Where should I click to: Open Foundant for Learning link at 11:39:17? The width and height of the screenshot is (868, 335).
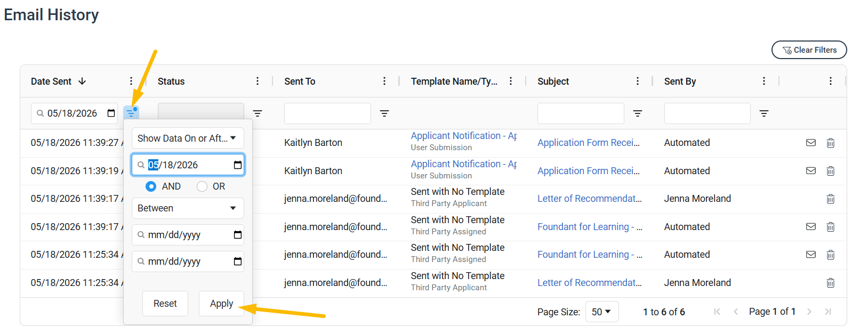click(590, 227)
